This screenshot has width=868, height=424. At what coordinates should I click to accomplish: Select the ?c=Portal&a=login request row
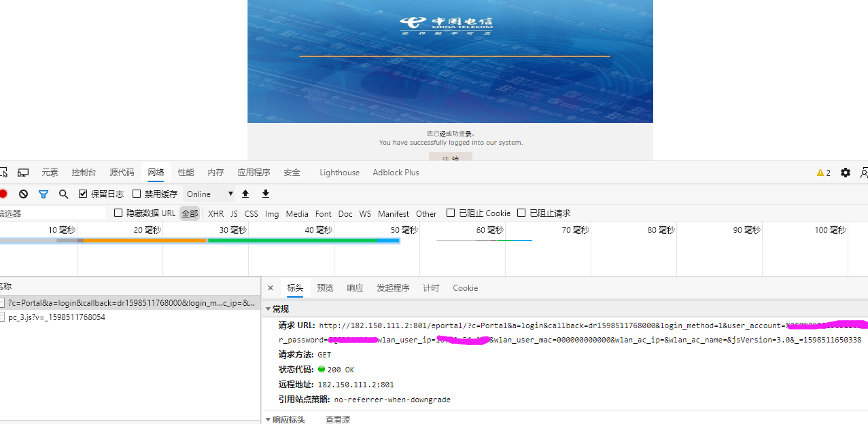point(130,302)
